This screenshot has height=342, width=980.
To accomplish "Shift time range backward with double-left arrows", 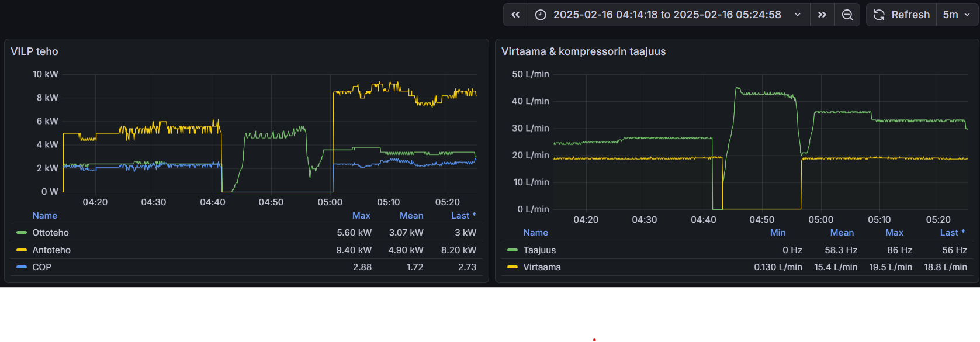I will tap(515, 15).
